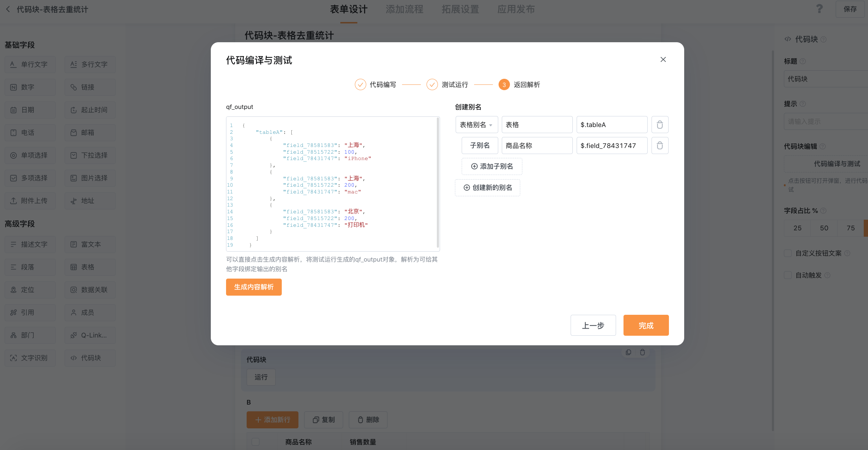Edit the $.field_78431747 path field
Screen dimensions: 868x450
click(612, 146)
